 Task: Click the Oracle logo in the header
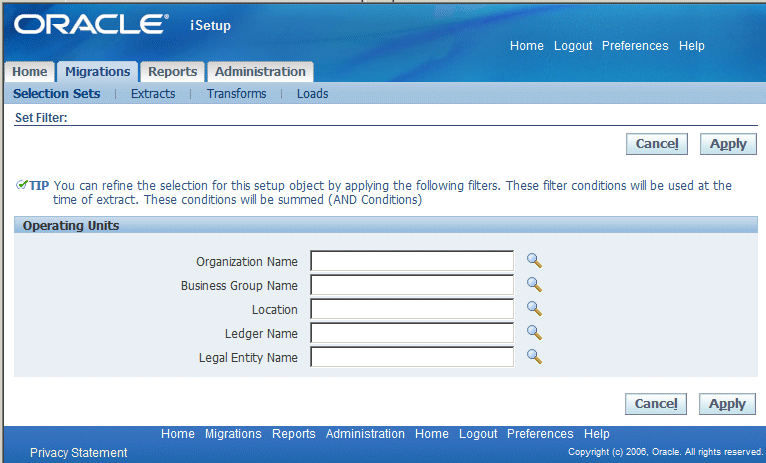pyautogui.click(x=91, y=24)
